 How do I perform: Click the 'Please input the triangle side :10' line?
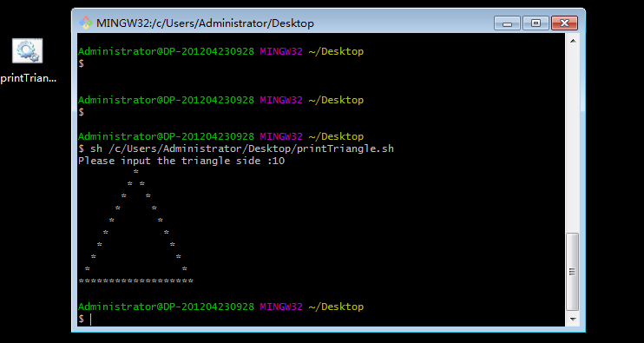[x=181, y=161]
